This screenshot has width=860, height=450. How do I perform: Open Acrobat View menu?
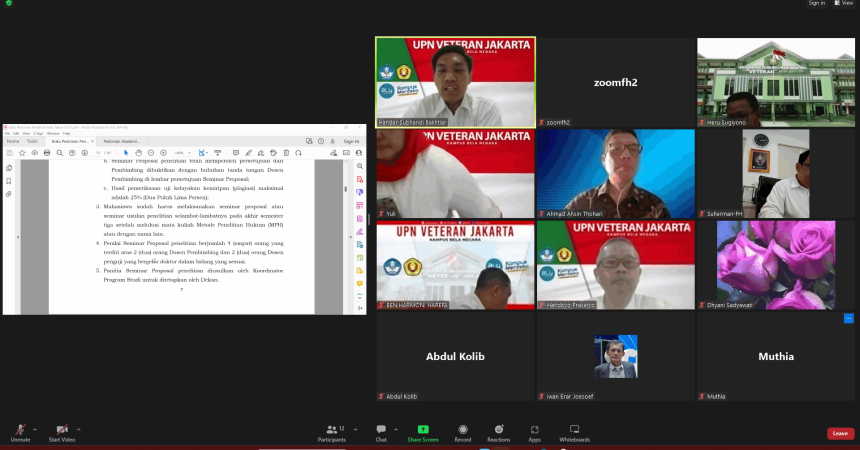point(26,133)
